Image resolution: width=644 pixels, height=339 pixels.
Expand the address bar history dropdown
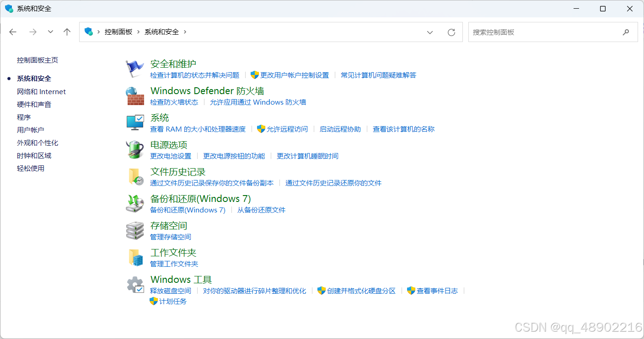430,32
